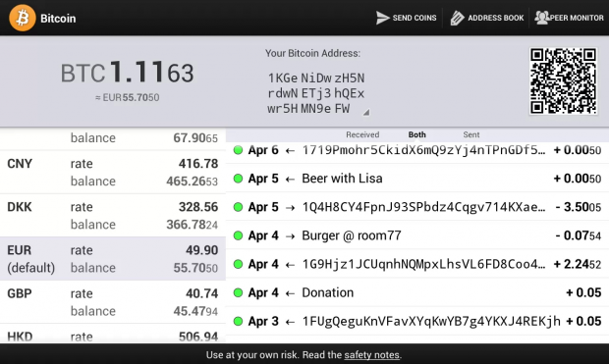The width and height of the screenshot is (609, 364).
Task: Expand address options triangle under the address
Action: point(365,113)
